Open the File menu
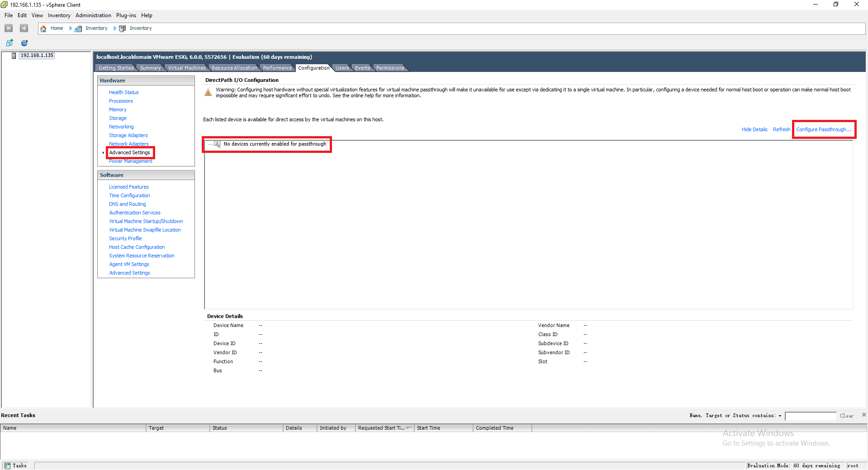 tap(9, 15)
